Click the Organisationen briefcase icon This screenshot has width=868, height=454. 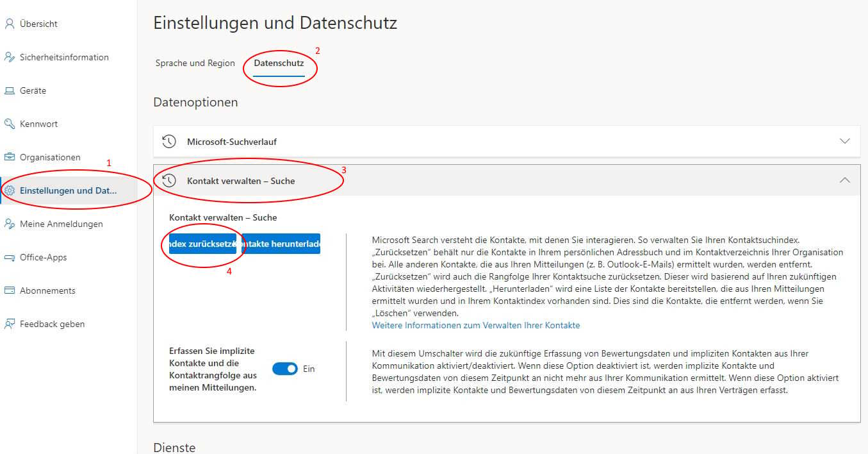point(9,157)
